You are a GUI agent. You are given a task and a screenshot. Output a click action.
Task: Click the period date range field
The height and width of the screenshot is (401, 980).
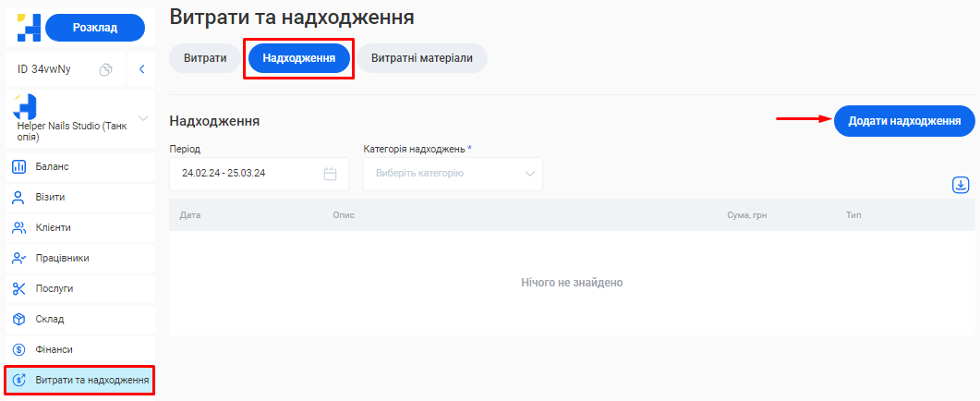(x=249, y=174)
